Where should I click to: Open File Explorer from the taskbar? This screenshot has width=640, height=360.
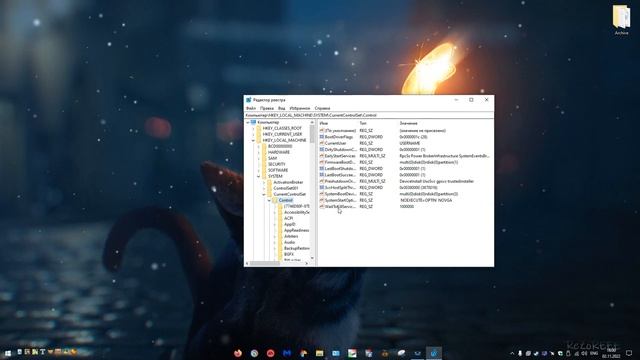click(320, 353)
